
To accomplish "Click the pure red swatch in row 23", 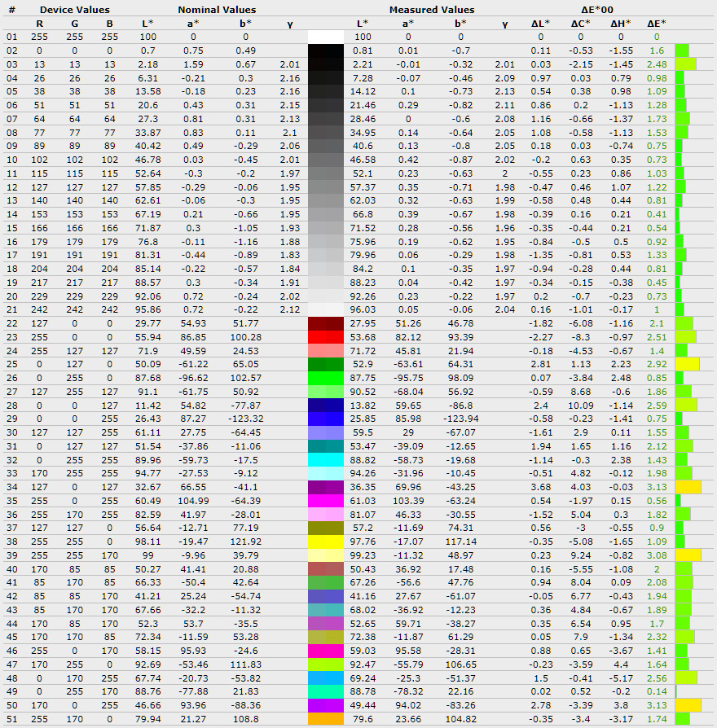I will [332, 336].
